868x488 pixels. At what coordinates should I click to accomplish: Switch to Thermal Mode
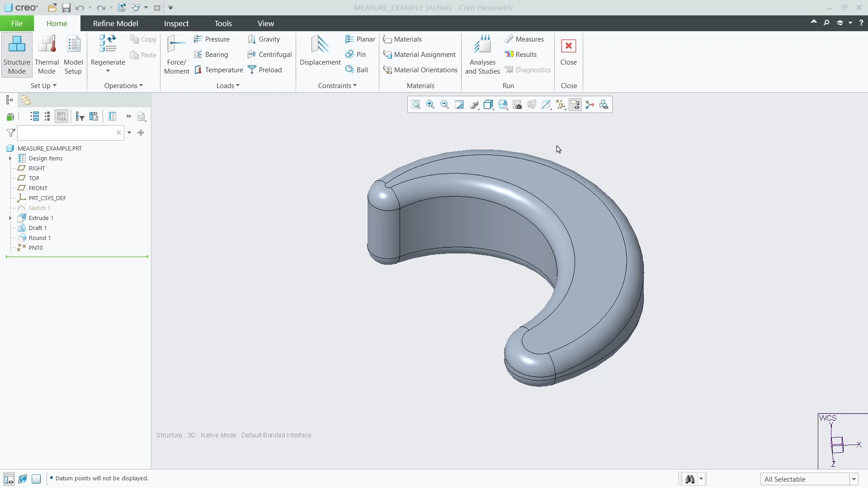pos(47,55)
